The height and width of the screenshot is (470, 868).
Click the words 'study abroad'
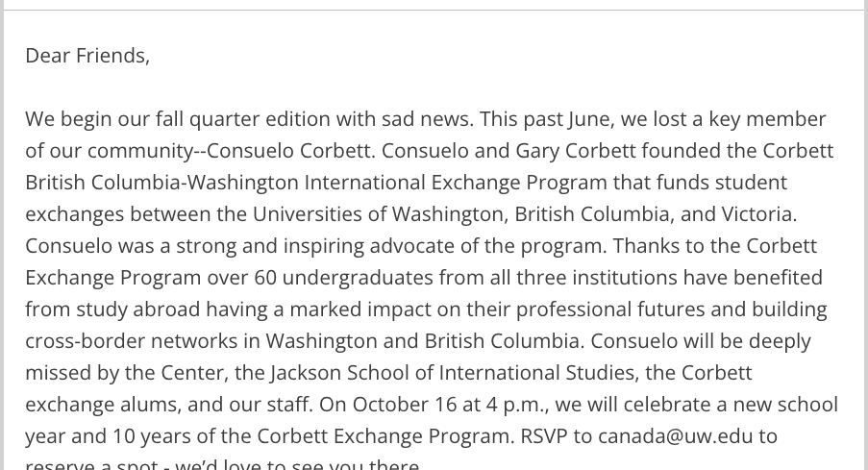[x=137, y=309]
